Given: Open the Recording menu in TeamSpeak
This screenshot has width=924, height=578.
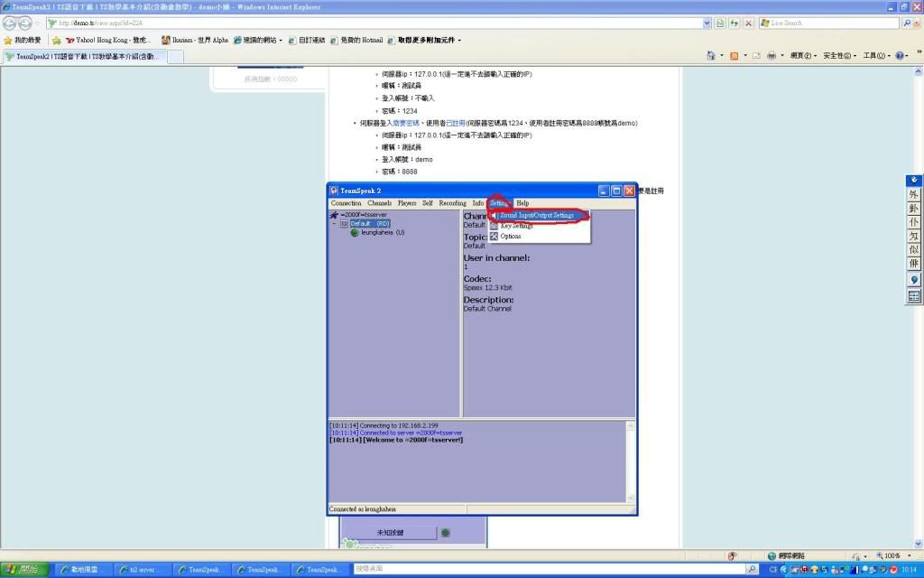Looking at the screenshot, I should 452,203.
